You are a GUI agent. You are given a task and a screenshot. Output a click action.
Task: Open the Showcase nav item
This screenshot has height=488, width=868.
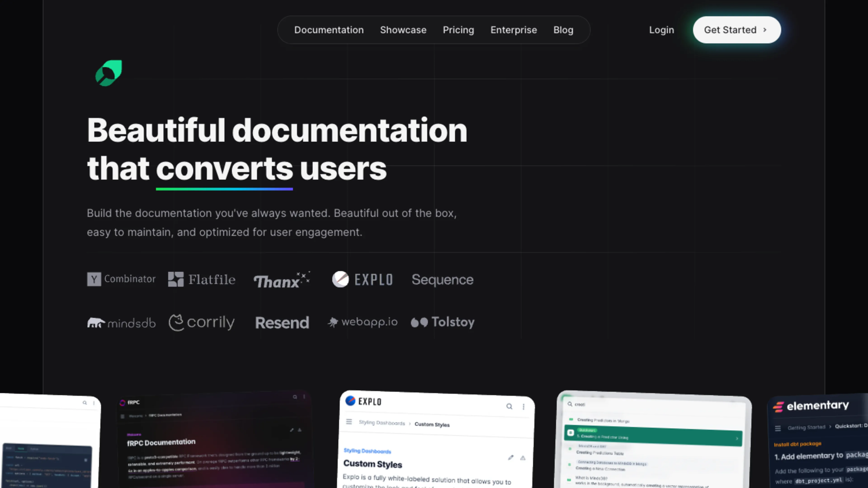click(x=403, y=30)
